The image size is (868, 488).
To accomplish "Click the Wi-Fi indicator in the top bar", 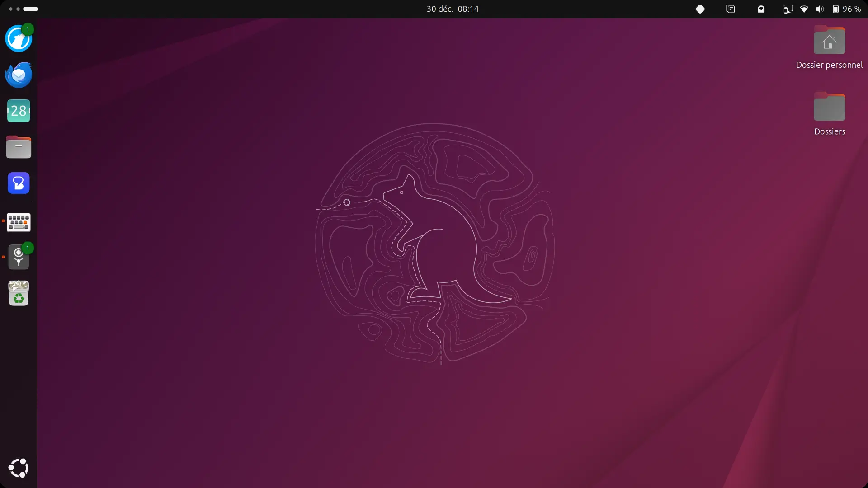I will coord(805,9).
